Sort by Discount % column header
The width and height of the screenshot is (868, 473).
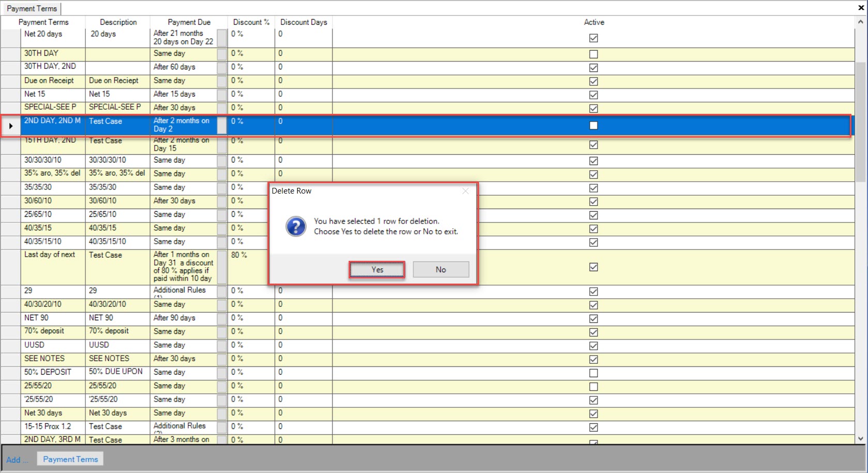click(x=251, y=22)
